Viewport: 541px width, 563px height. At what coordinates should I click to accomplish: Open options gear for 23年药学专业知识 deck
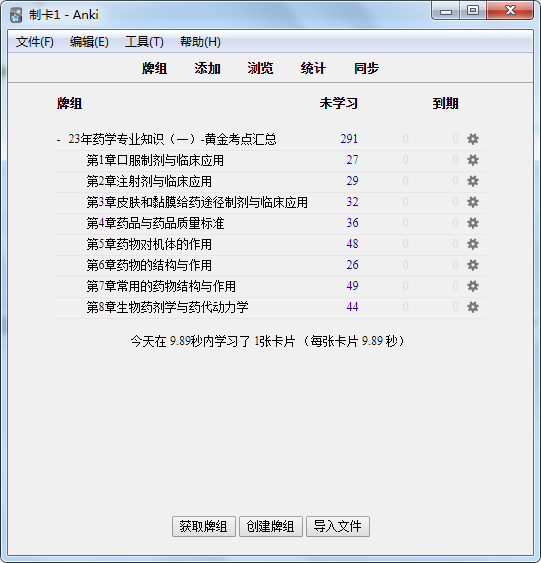tap(473, 139)
